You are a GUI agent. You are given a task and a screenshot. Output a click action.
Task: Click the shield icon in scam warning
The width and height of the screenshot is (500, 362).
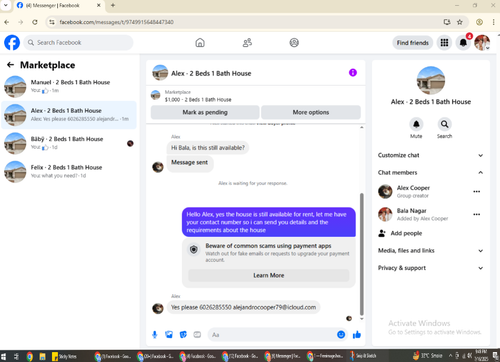point(194,249)
